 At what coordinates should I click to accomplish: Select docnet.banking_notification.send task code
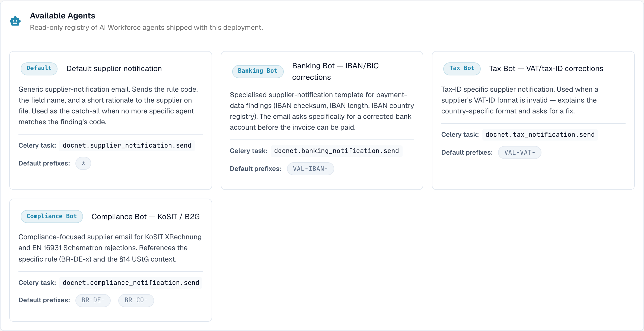click(x=336, y=151)
